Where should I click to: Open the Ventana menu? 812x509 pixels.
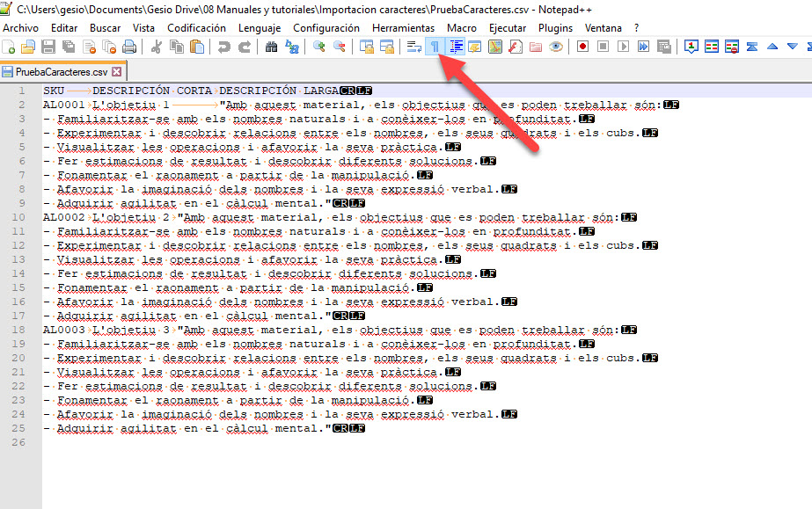click(x=604, y=28)
